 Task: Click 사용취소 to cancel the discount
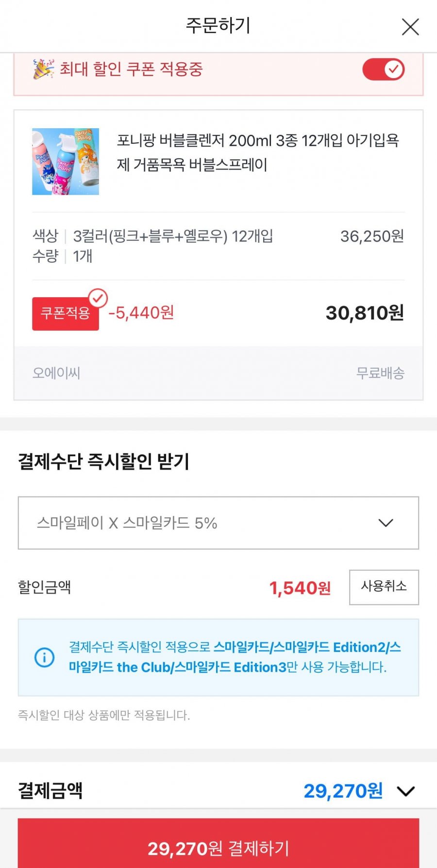click(384, 587)
